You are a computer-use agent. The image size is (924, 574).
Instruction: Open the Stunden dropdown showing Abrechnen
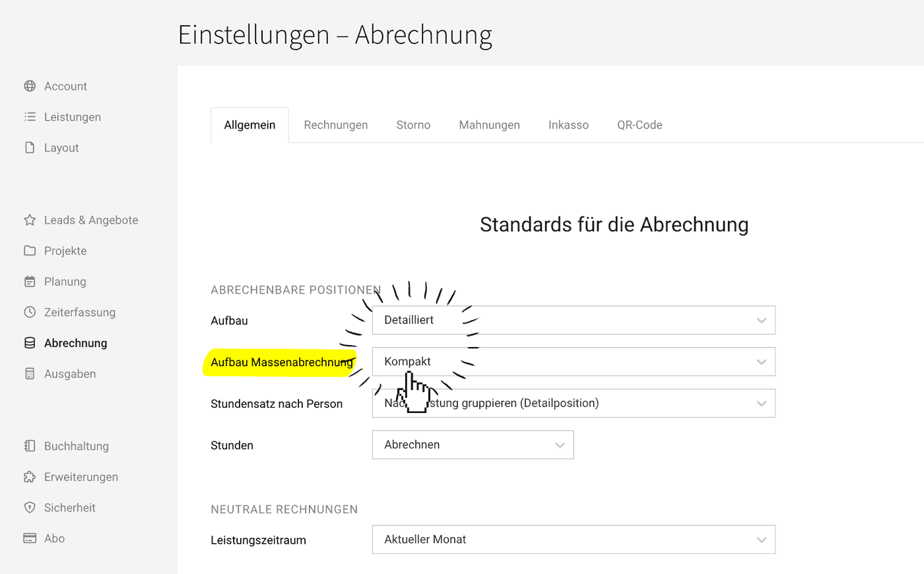pyautogui.click(x=473, y=445)
